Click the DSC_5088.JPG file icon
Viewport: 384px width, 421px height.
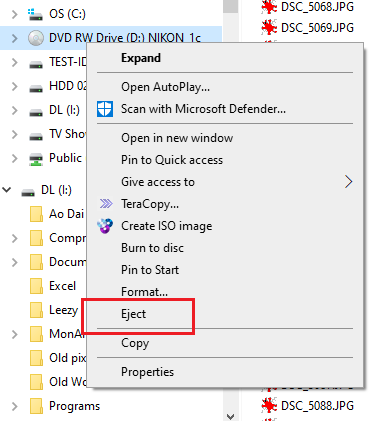point(269,406)
